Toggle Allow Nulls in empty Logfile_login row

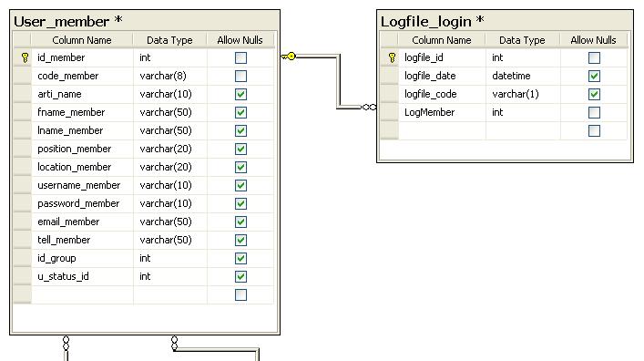click(594, 130)
